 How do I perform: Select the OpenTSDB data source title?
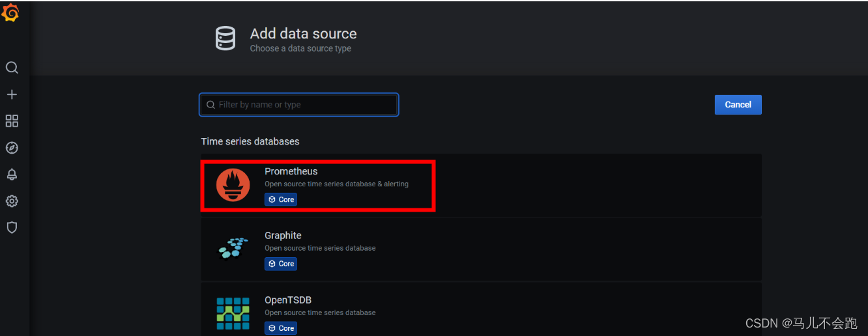(x=288, y=300)
